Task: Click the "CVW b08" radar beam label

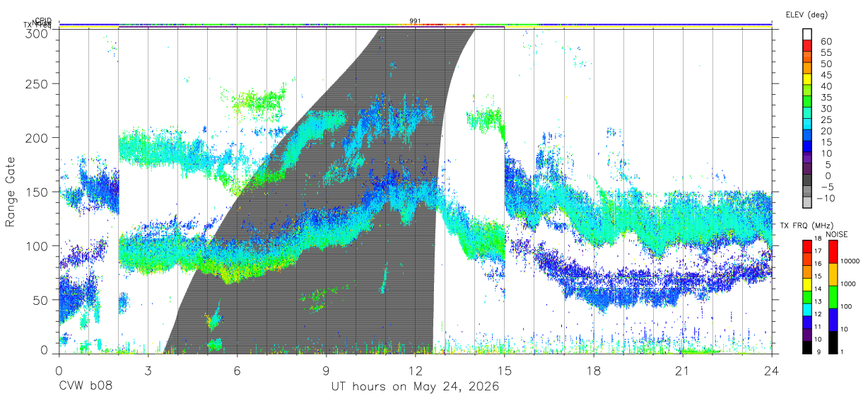Action: [85, 387]
